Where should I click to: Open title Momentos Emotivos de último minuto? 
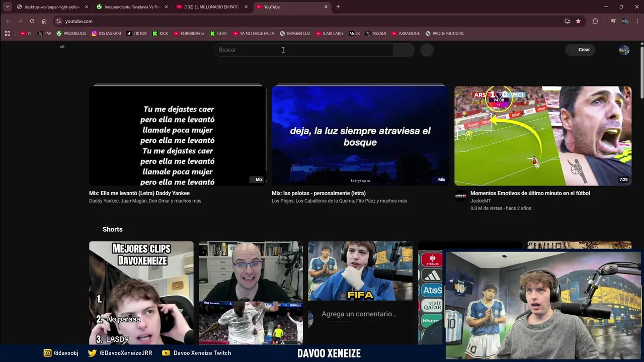[x=530, y=193]
